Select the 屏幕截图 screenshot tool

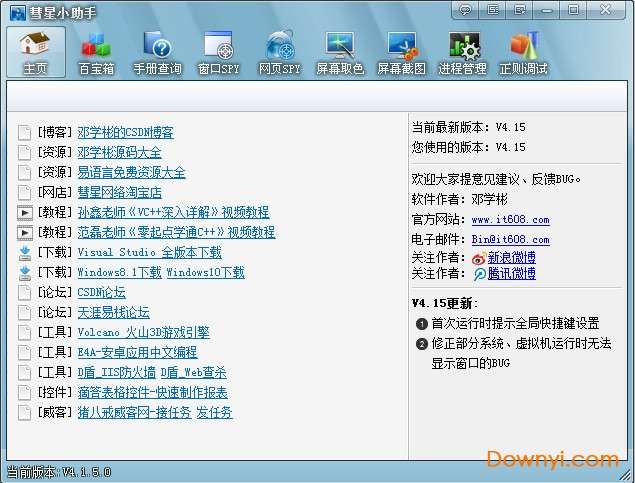[401, 52]
